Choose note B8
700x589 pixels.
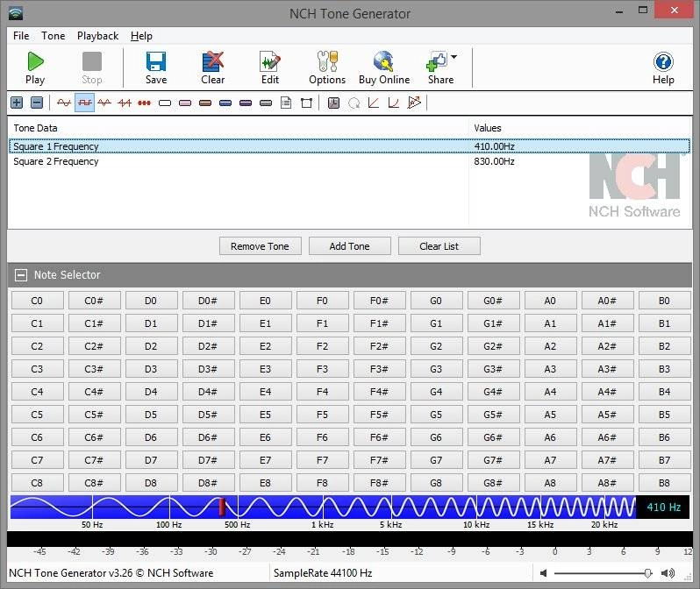click(x=664, y=483)
